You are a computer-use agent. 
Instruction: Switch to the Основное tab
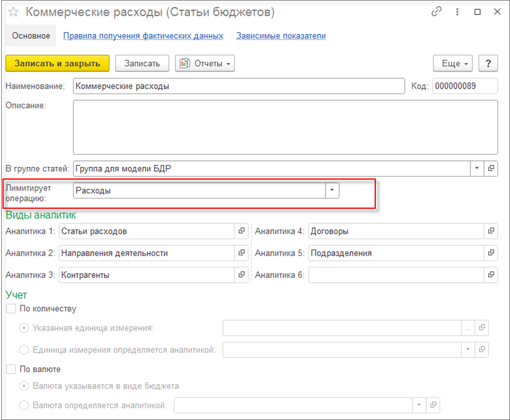pyautogui.click(x=30, y=36)
